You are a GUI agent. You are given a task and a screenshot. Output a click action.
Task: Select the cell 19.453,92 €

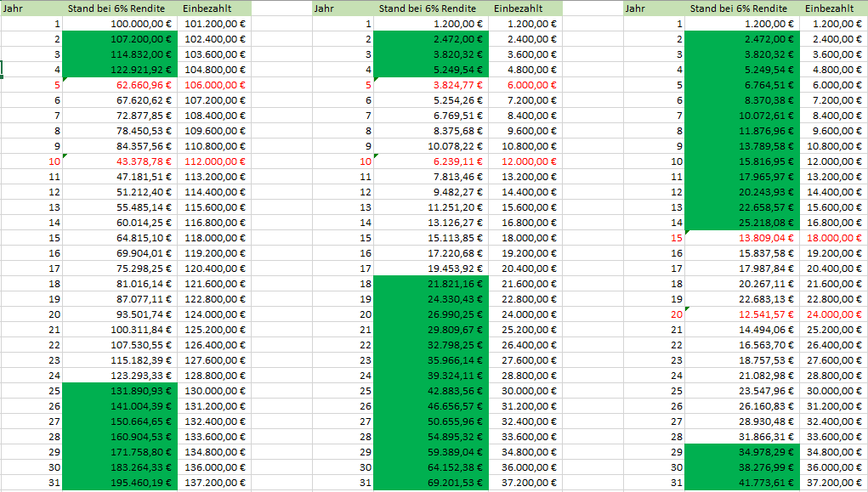431,269
